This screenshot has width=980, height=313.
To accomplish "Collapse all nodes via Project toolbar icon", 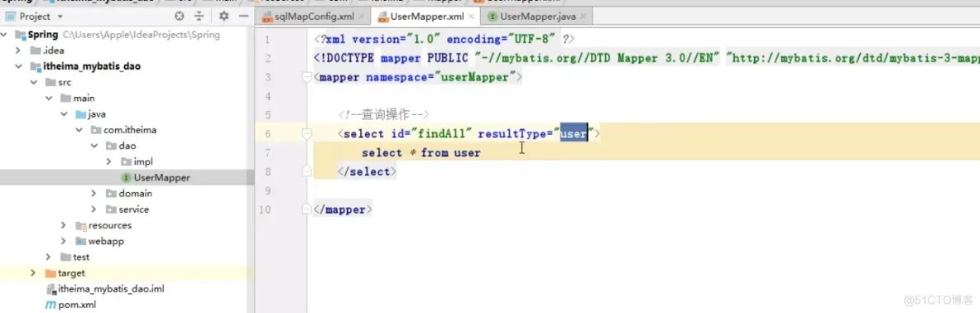I will pyautogui.click(x=199, y=17).
